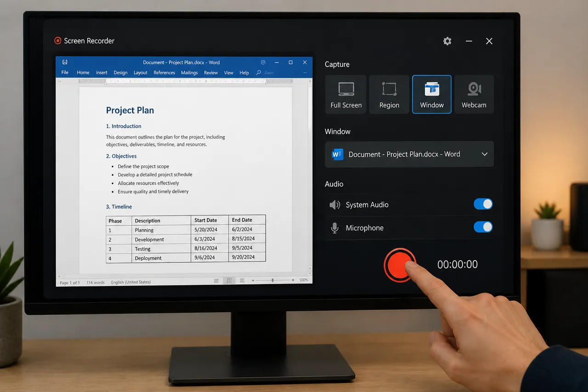The image size is (588, 392).
Task: Click the bullet Ensure quality and timely delivery
Action: point(153,192)
